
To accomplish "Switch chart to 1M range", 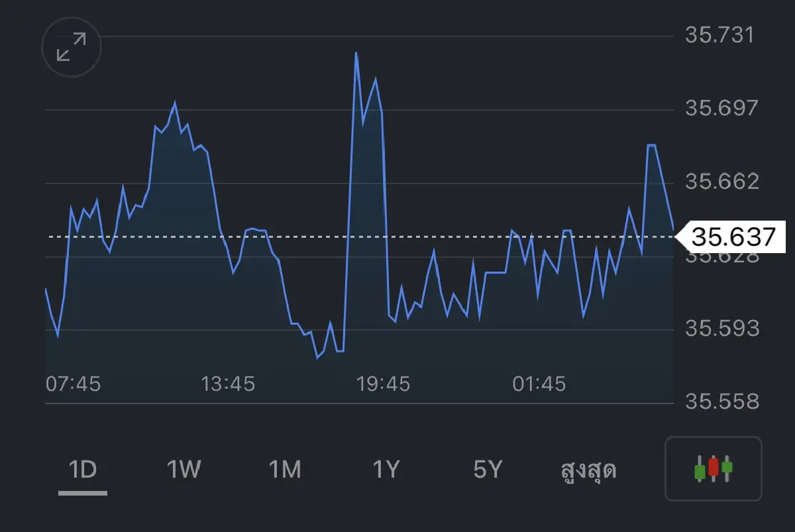I will coord(285,470).
